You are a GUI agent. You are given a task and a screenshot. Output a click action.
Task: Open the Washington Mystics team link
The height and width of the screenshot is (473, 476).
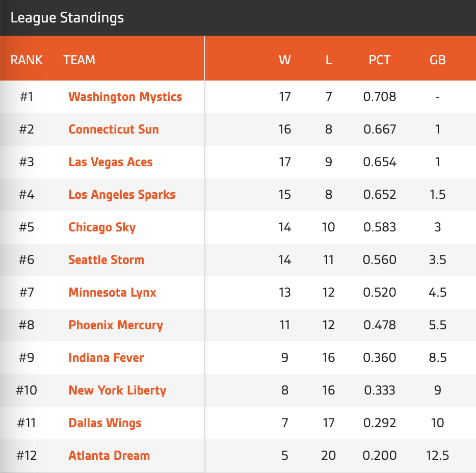pos(125,97)
